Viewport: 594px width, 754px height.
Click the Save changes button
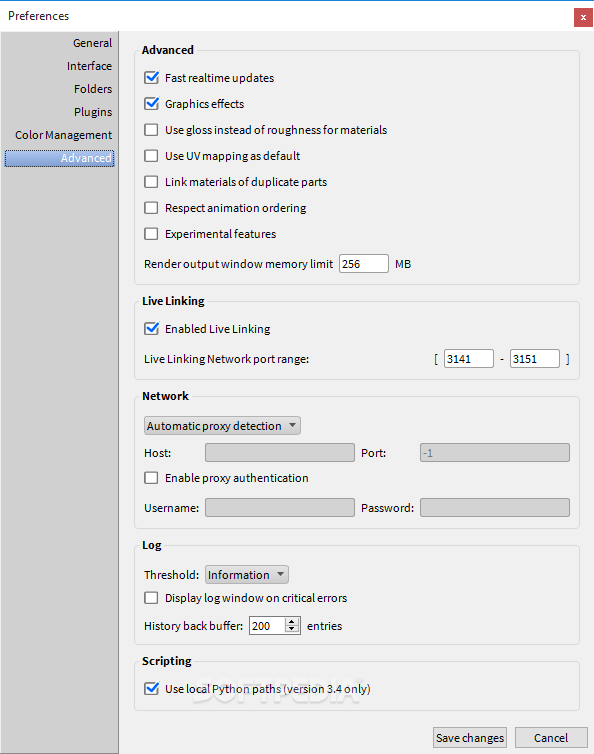pyautogui.click(x=470, y=738)
